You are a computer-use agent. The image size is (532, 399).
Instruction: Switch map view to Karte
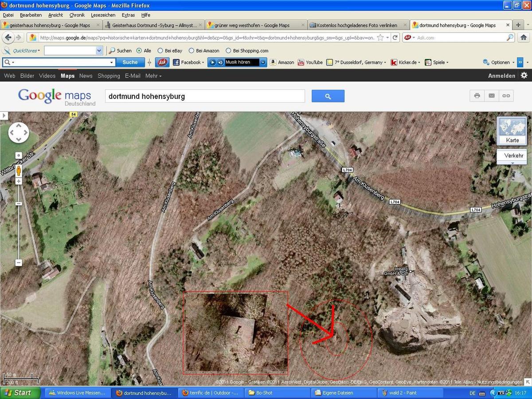pos(512,131)
